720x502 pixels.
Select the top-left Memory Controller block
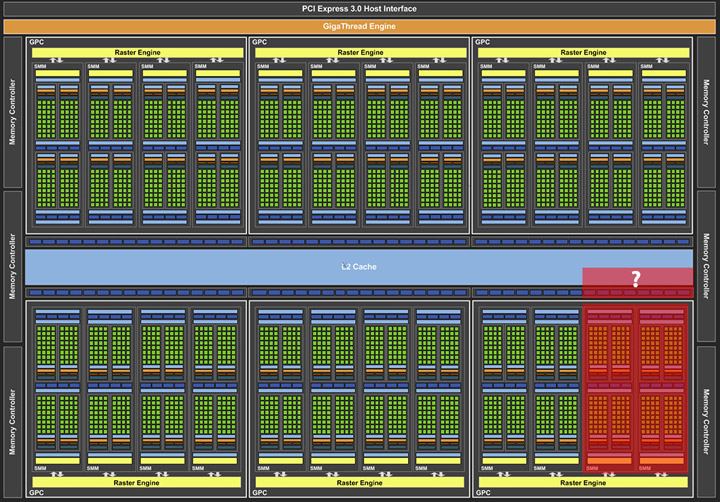coord(13,111)
